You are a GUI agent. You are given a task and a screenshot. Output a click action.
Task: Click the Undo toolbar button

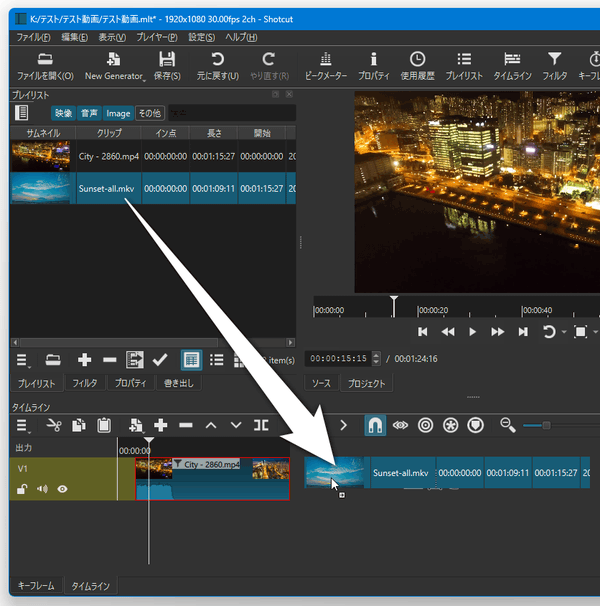218,66
